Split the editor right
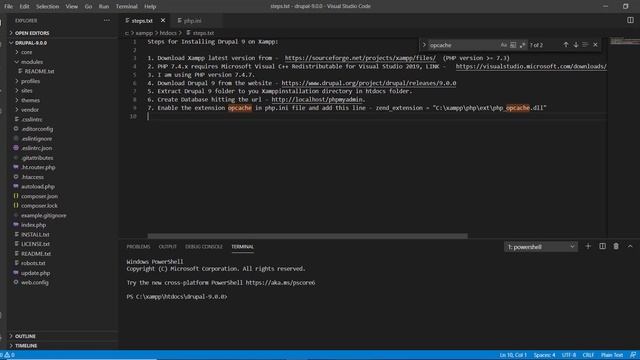Image resolution: width=640 pixels, height=360 pixels. click(630, 20)
